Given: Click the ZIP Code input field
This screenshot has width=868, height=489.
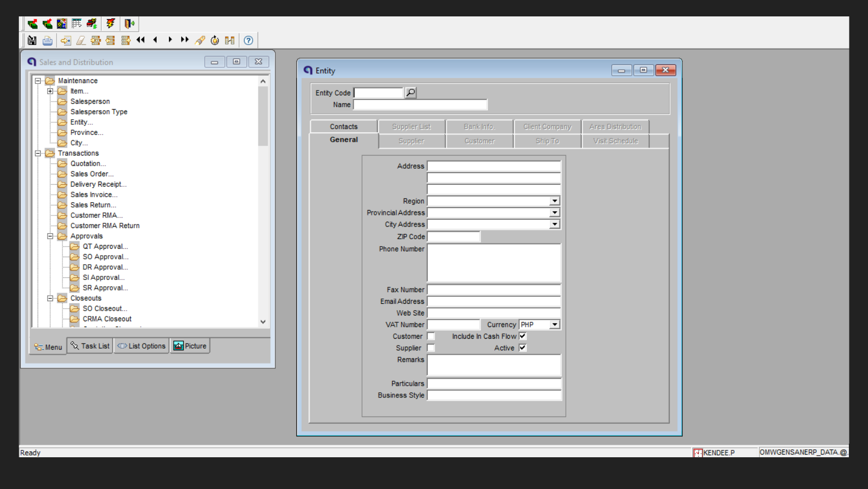Looking at the screenshot, I should (454, 237).
